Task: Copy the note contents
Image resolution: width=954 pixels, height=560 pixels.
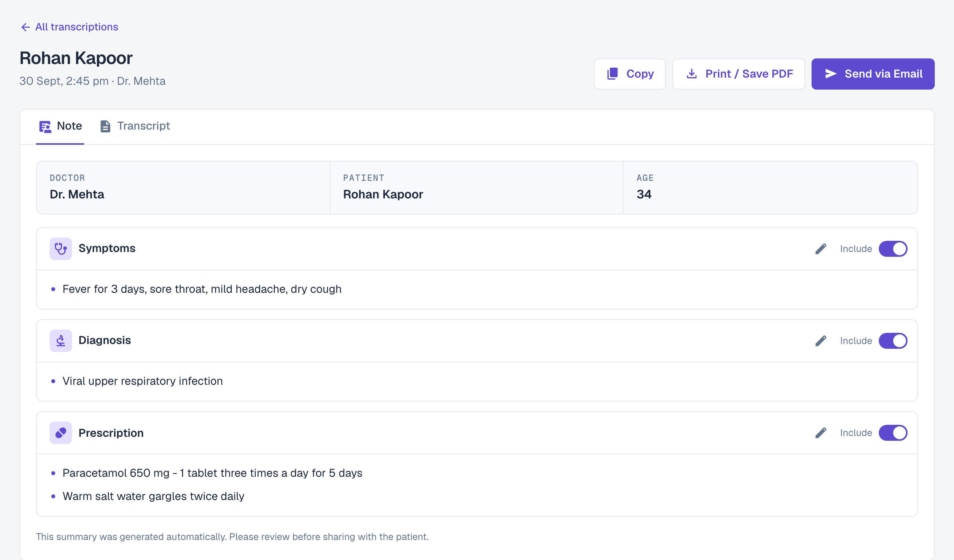Action: (630, 74)
